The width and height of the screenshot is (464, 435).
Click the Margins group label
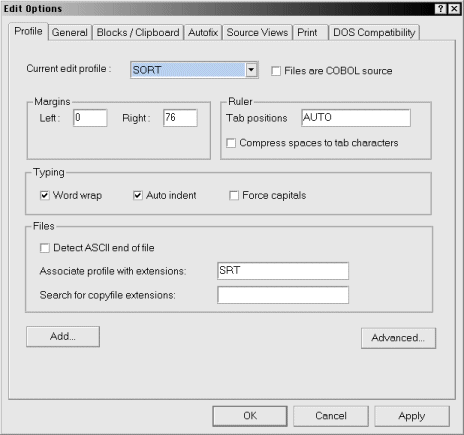pyautogui.click(x=52, y=102)
